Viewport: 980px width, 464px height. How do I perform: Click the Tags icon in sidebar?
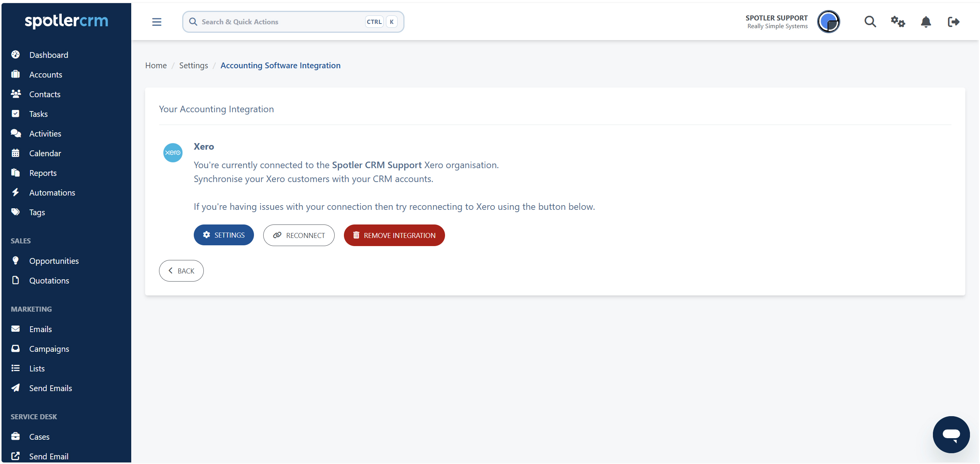15,212
